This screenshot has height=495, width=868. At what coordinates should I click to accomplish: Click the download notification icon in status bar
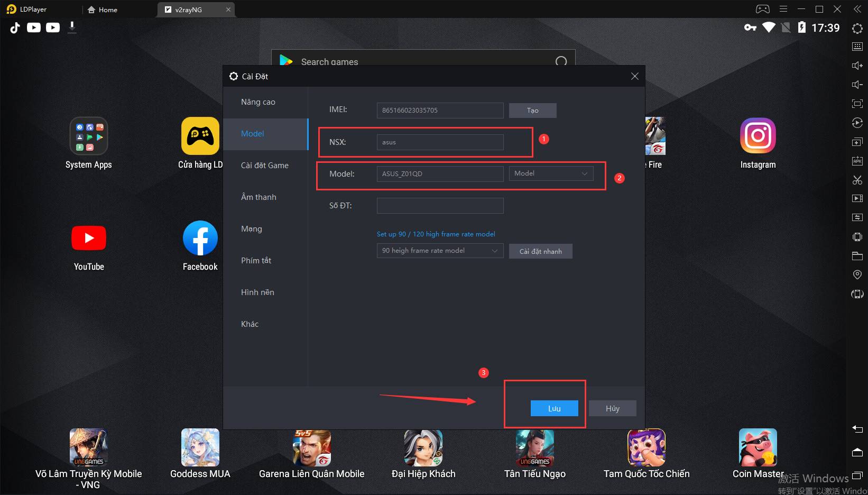pyautogui.click(x=72, y=27)
